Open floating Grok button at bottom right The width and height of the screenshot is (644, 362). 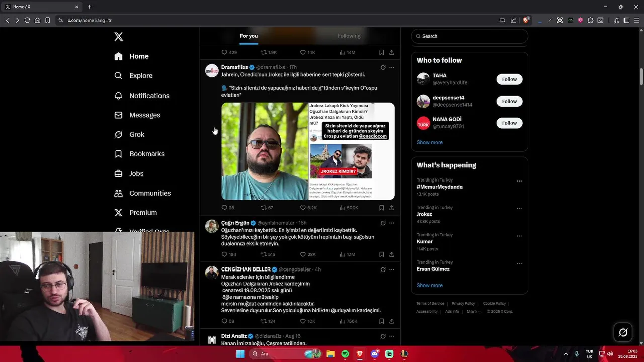click(x=623, y=332)
